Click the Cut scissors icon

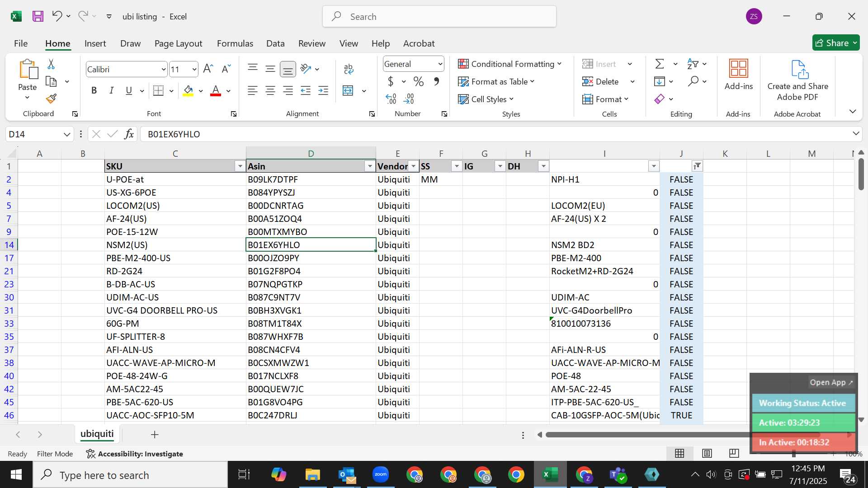pos(51,64)
